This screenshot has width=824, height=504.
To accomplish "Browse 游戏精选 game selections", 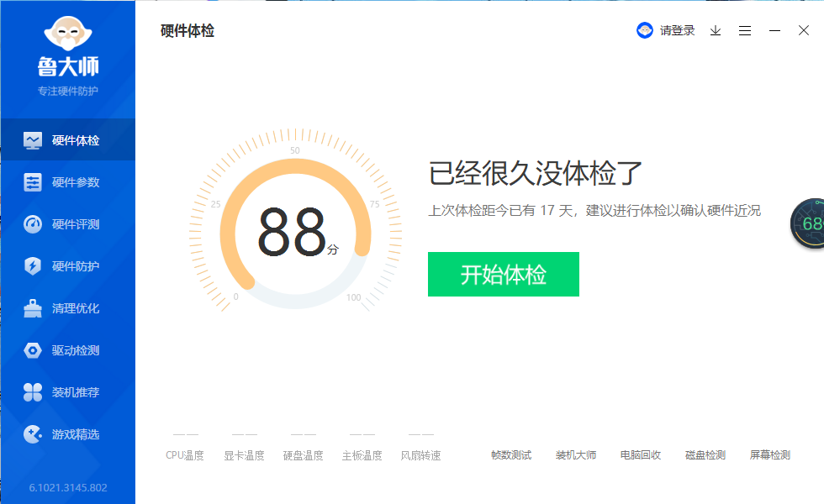I will point(67,433).
